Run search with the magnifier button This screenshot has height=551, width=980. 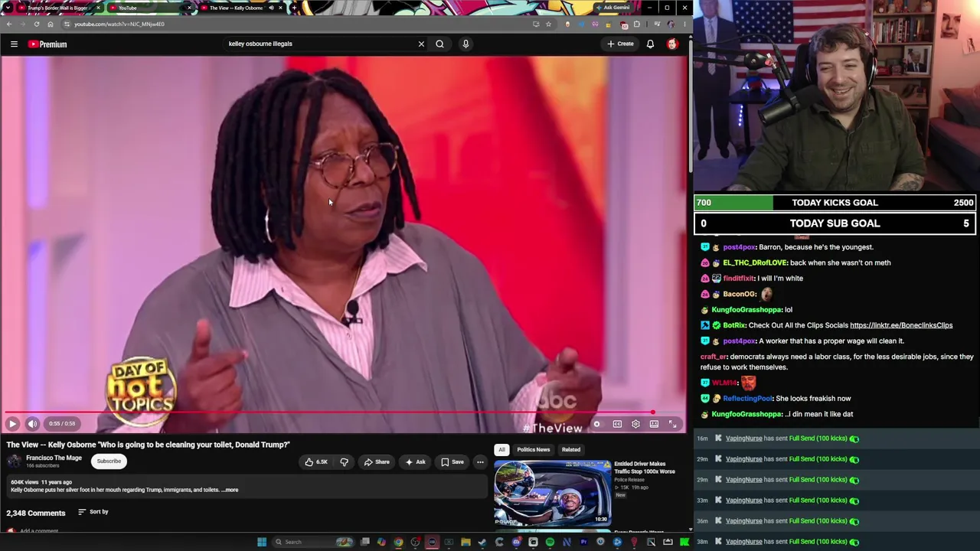(439, 44)
